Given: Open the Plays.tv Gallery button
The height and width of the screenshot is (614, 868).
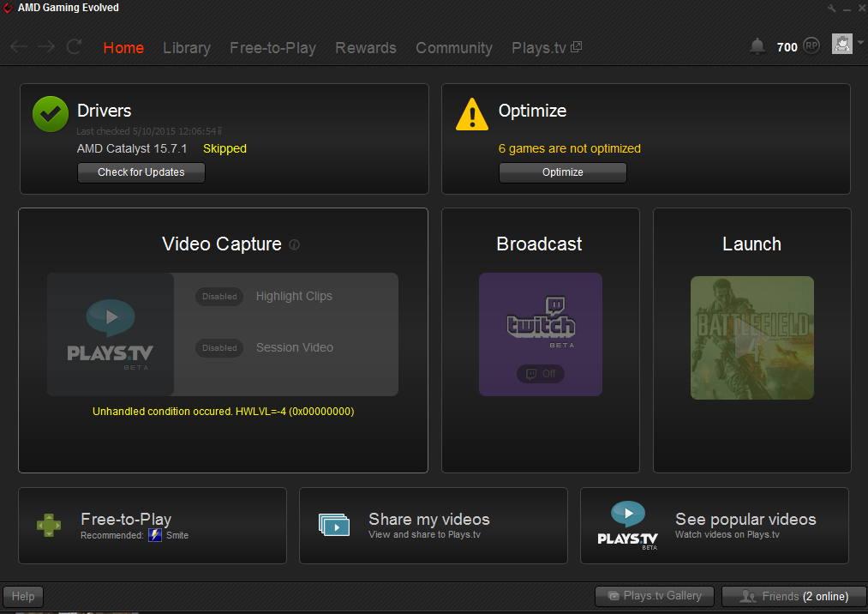Looking at the screenshot, I should pos(655,596).
